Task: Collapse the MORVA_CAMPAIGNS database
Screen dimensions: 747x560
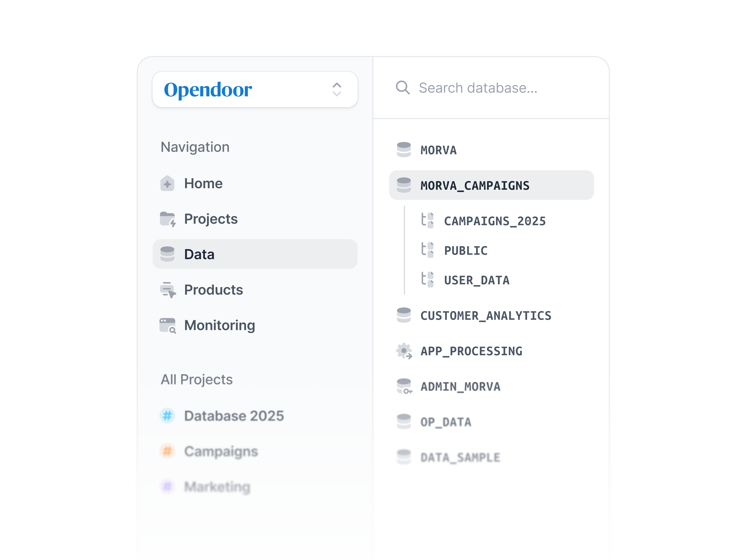Action: coord(491,185)
